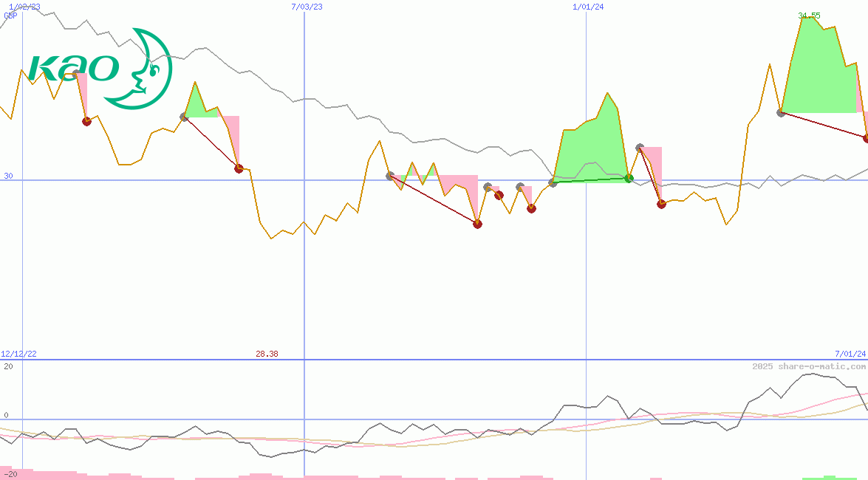Click the gray marker at the peak after the green dot

pos(640,148)
